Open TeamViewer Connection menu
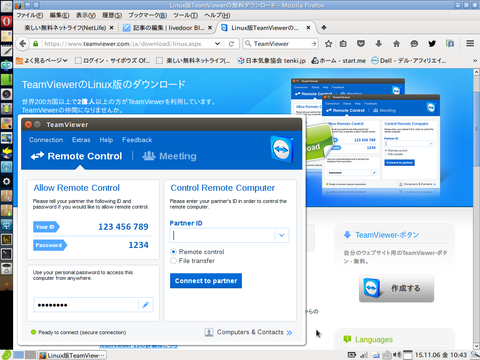This screenshot has width=480, height=360. (x=46, y=140)
